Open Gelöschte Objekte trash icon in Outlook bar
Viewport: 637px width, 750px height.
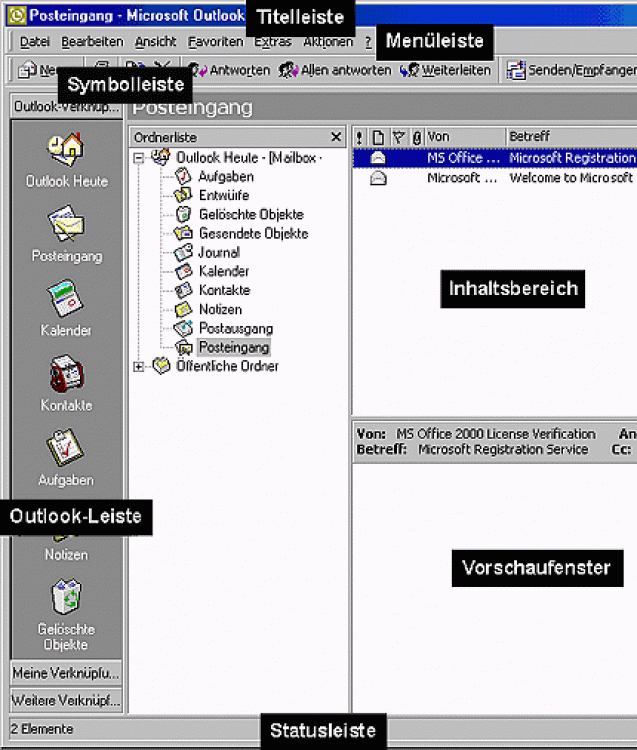tap(66, 598)
